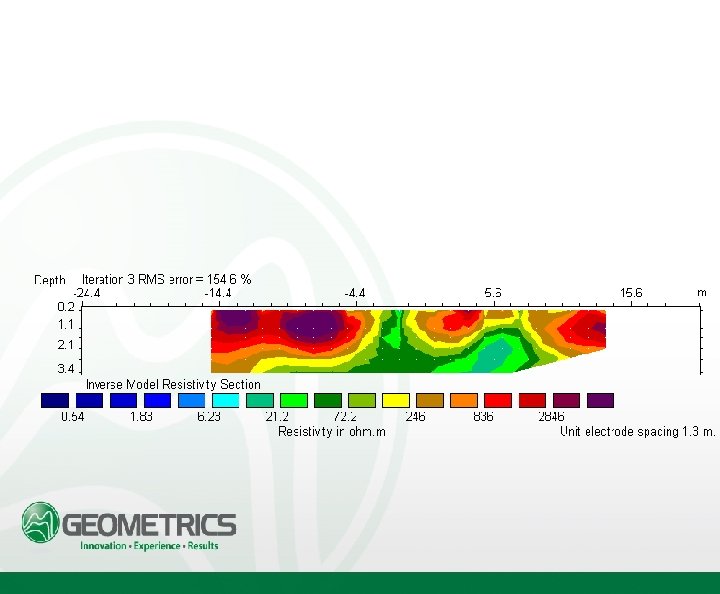Click the Geometrics globe logo icon
Viewport: 720px width, 594px height.
pos(40,521)
